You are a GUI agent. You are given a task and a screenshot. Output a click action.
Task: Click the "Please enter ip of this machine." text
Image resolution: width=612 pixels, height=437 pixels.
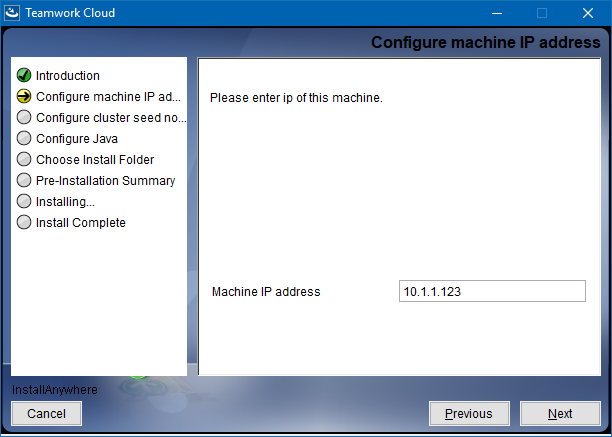point(296,98)
